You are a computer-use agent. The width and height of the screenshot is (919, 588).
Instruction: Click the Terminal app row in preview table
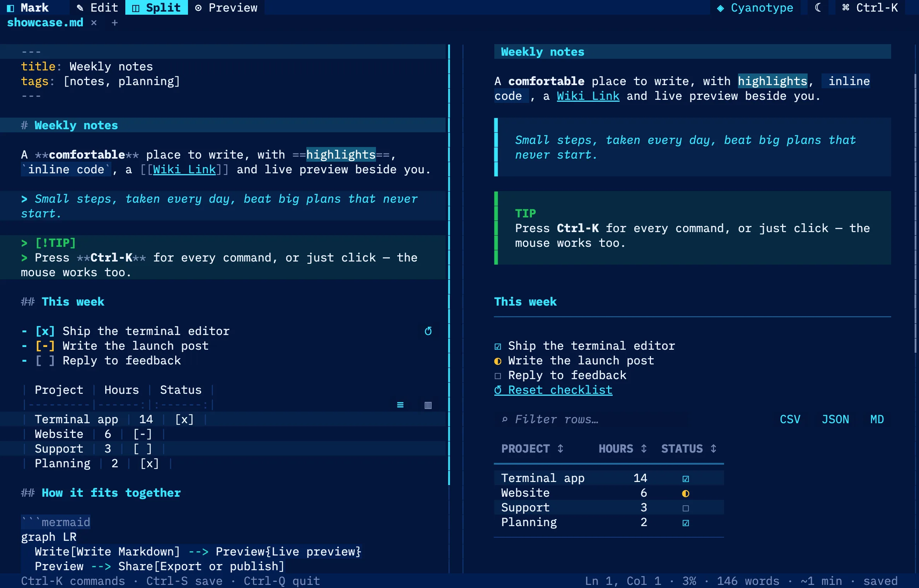(609, 478)
